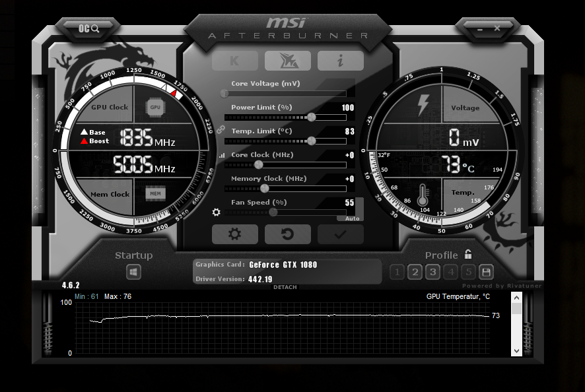Click the 5005 MHz memory clock readout
The height and width of the screenshot is (392, 585).
(x=145, y=164)
